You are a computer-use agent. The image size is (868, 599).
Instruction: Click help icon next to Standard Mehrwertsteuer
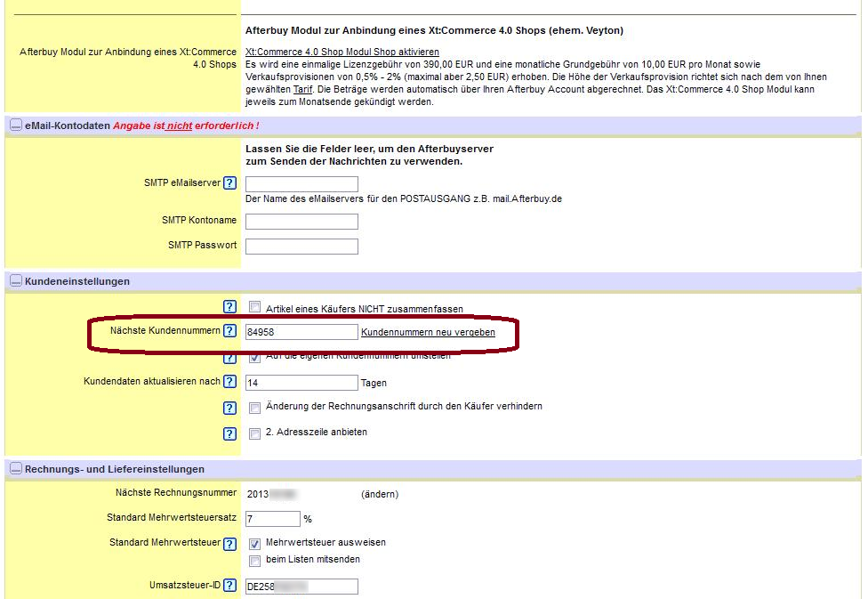pos(229,543)
